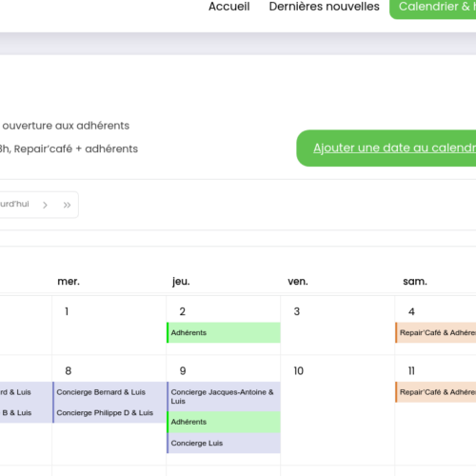Open the Accueil menu item
The image size is (476, 476).
pyautogui.click(x=229, y=7)
